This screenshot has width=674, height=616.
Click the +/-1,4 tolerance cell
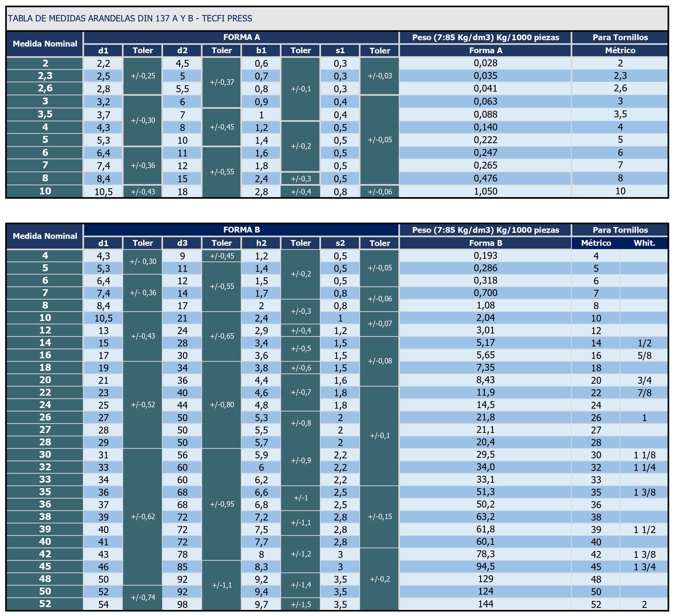pos(301,584)
